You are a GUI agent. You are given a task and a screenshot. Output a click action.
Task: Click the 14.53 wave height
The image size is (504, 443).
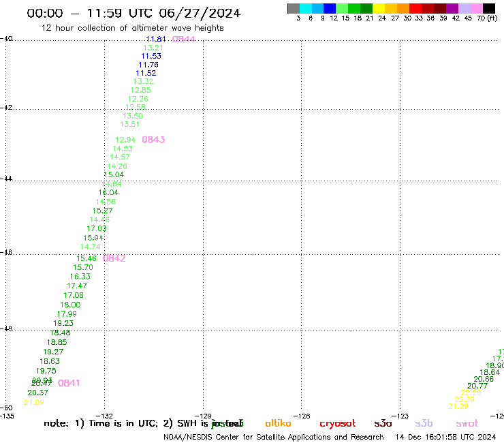(x=123, y=149)
